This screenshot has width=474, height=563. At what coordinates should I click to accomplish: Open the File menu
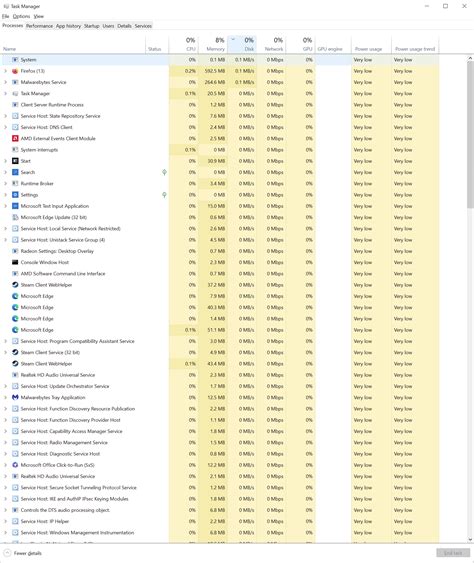[5, 16]
